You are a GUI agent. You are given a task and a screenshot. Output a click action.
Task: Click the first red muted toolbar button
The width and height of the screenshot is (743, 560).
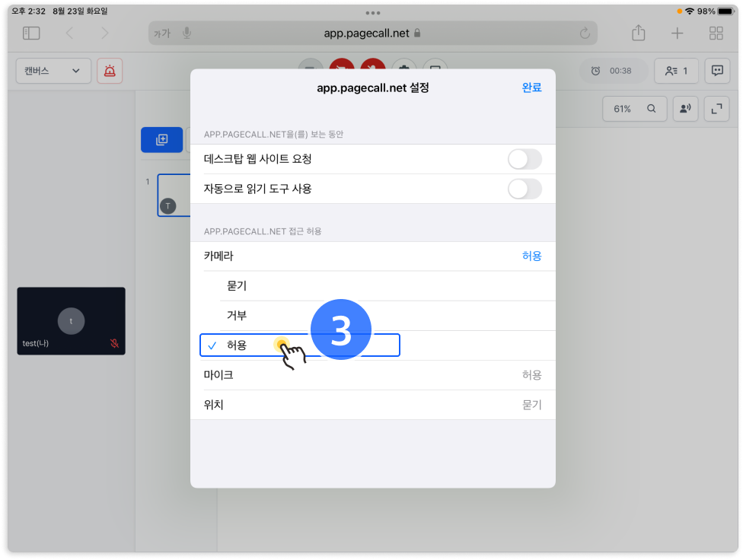pos(342,64)
